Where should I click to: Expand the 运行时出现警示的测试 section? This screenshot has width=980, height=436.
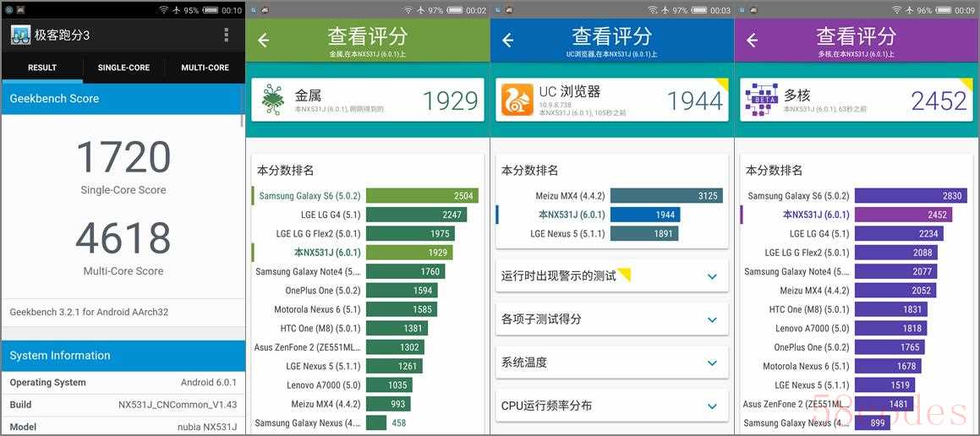pos(712,276)
